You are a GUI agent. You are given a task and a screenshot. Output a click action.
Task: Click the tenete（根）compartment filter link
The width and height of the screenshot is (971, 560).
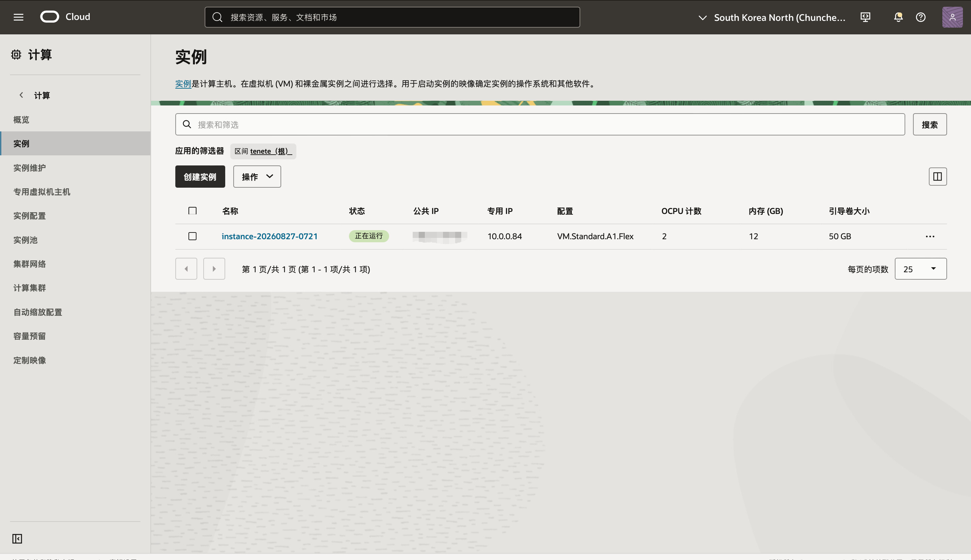pos(271,151)
